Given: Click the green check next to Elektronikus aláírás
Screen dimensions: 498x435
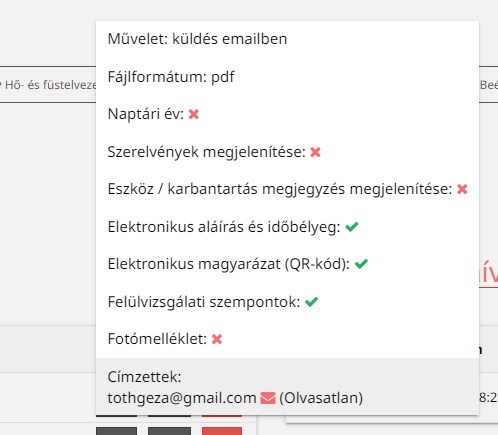Looking at the screenshot, I should [x=352, y=227].
